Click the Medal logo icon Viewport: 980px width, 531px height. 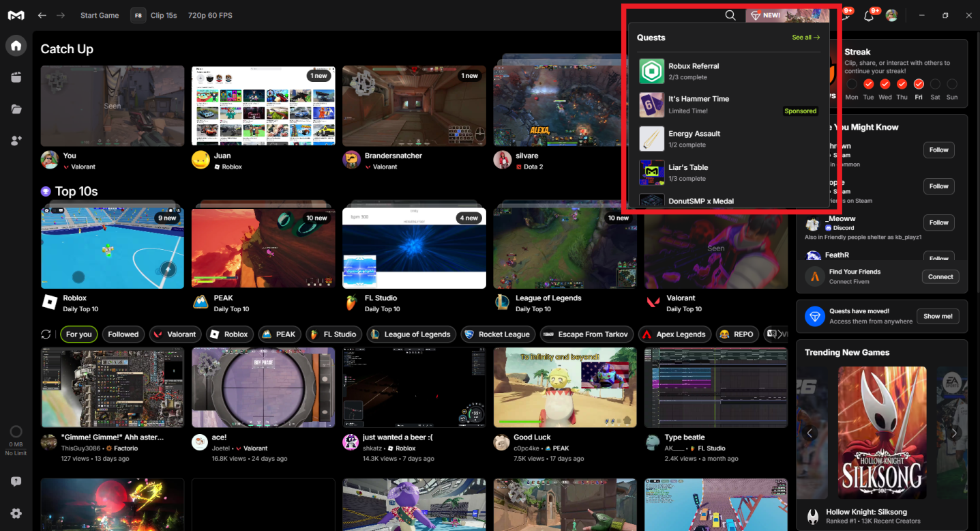pyautogui.click(x=16, y=15)
